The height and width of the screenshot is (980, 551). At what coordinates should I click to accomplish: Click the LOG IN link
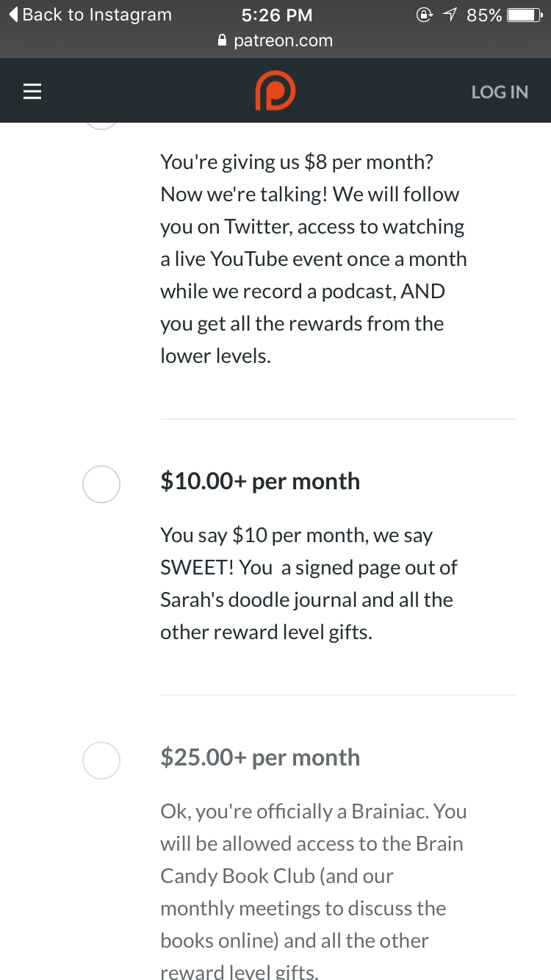click(x=500, y=92)
